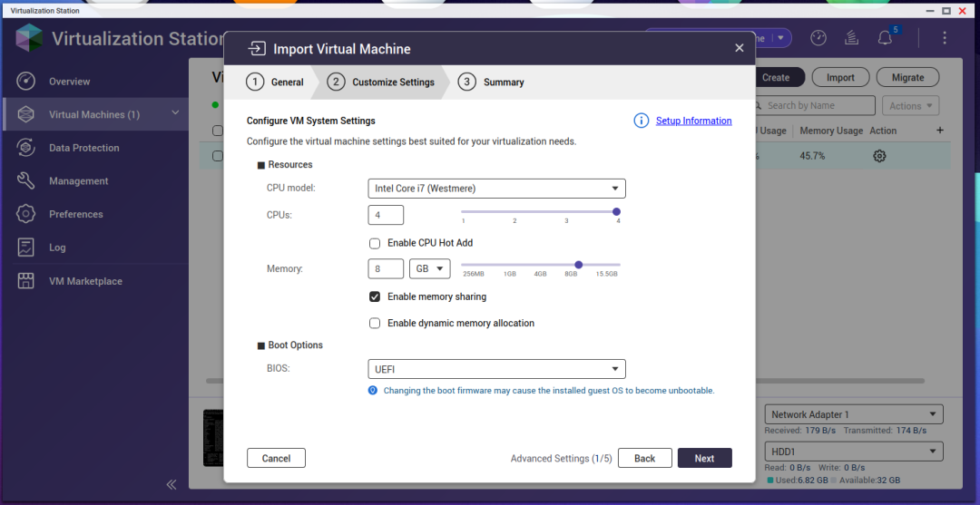Click the Cancel button
Viewport: 980px width, 505px height.
pyautogui.click(x=276, y=458)
